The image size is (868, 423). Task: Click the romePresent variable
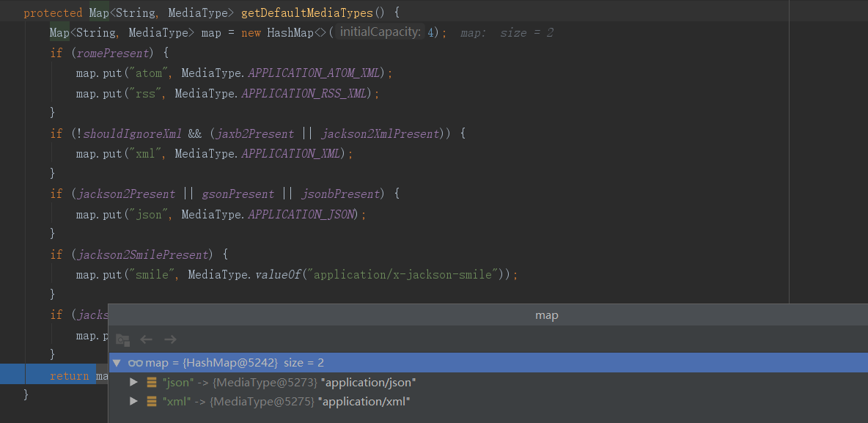(x=113, y=54)
